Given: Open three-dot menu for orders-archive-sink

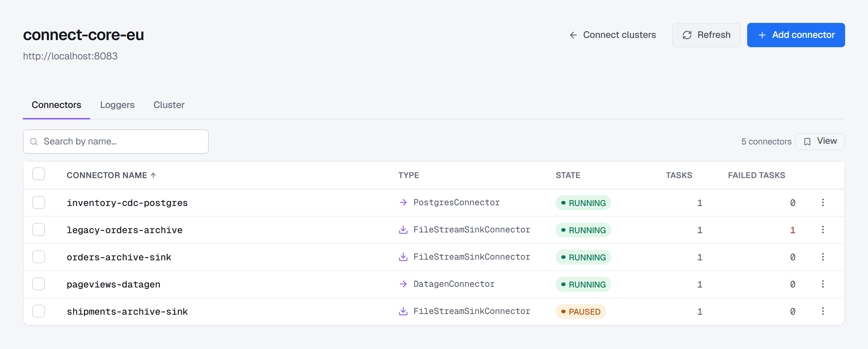Looking at the screenshot, I should (x=823, y=257).
